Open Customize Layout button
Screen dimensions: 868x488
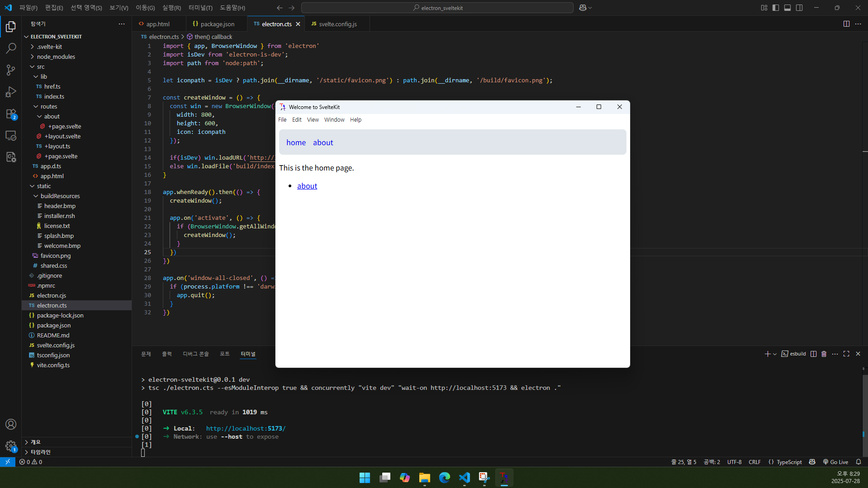pyautogui.click(x=764, y=8)
